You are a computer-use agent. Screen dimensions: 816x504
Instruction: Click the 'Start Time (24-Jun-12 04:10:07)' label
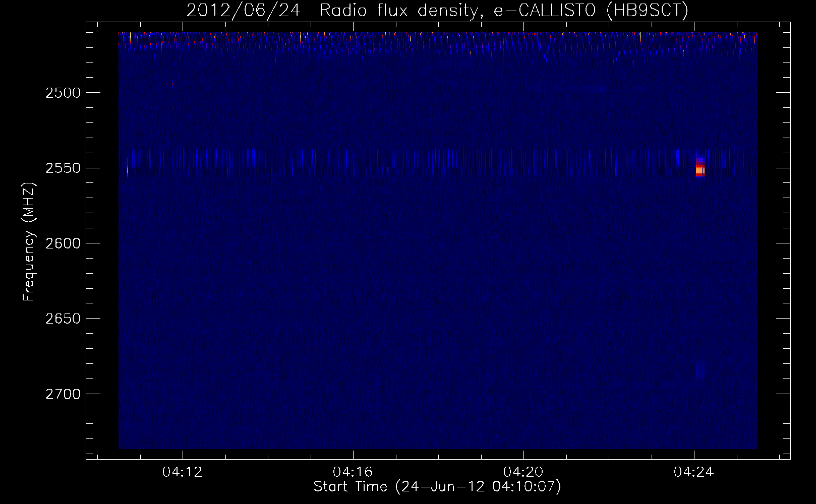pos(437,487)
